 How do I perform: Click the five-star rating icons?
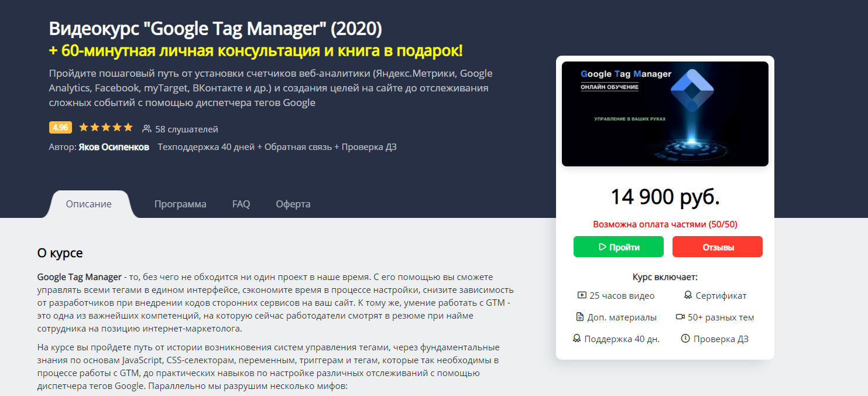(106, 127)
